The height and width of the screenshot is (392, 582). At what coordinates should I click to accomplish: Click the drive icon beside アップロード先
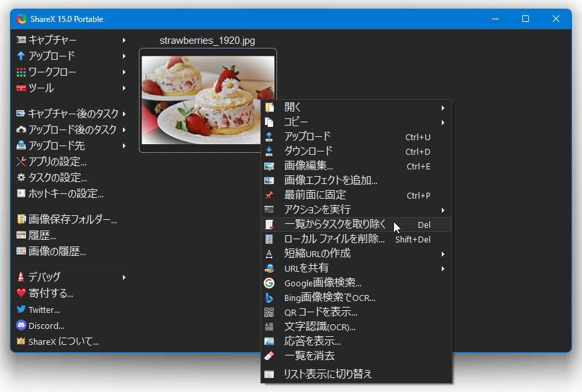pyautogui.click(x=21, y=145)
